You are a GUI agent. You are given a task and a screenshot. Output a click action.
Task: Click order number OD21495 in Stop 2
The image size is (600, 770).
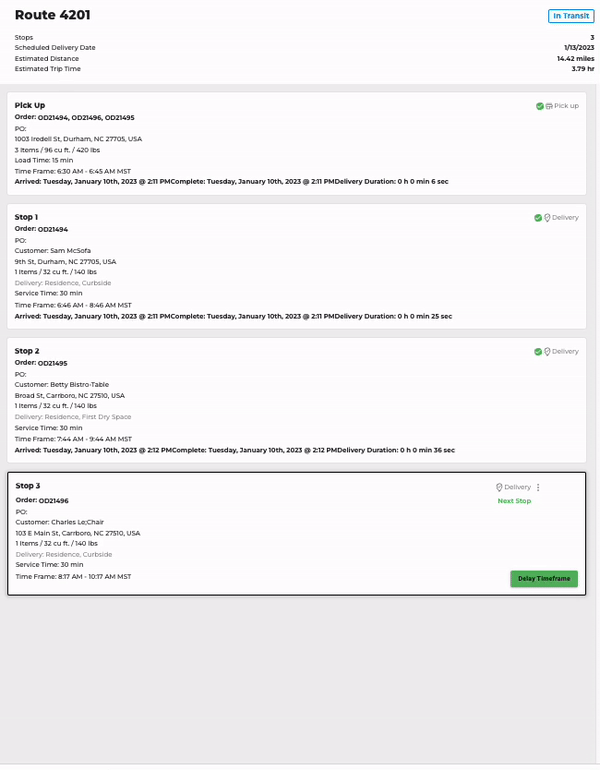coord(53,363)
